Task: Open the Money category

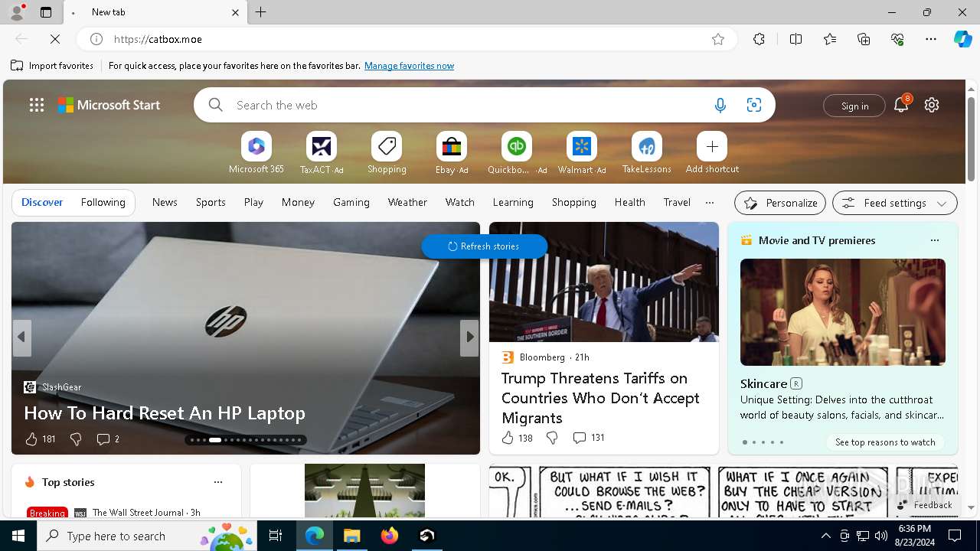Action: [x=298, y=202]
